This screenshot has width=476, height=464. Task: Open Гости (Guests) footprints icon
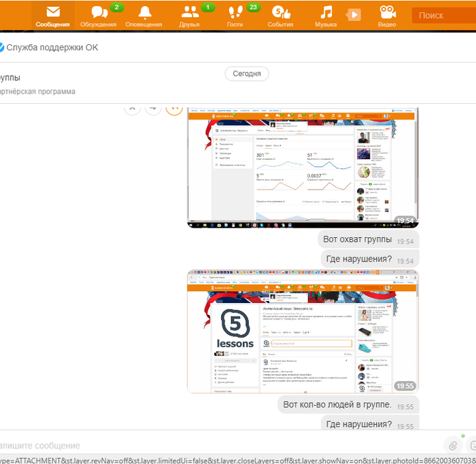(x=235, y=16)
